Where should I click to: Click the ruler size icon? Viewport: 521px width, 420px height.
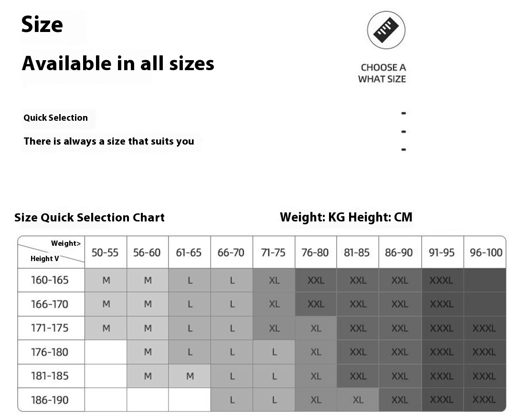point(386,30)
